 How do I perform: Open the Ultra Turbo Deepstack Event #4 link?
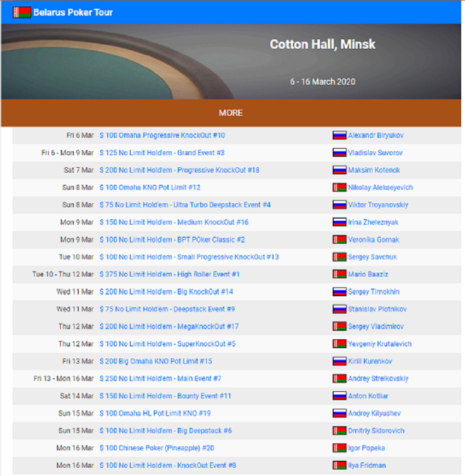(x=185, y=205)
